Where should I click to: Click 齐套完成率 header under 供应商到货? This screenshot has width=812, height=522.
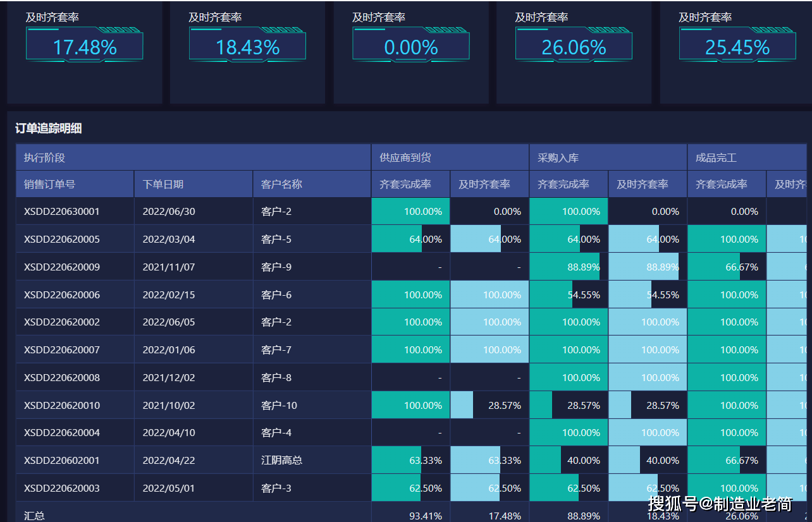coord(410,185)
